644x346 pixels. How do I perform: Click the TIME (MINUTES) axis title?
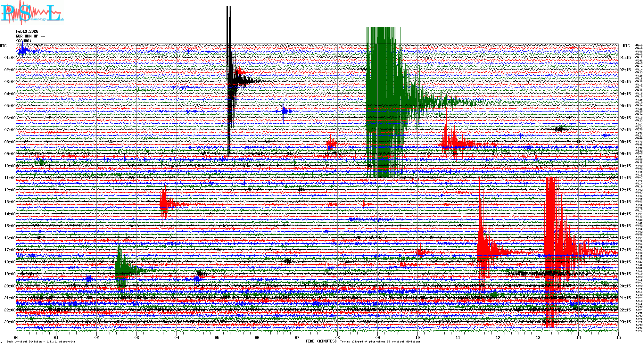click(321, 341)
